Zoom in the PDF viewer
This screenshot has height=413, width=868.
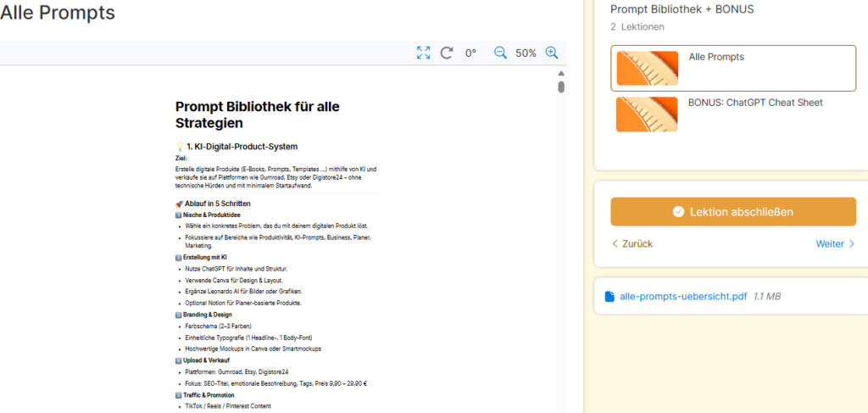pos(551,53)
